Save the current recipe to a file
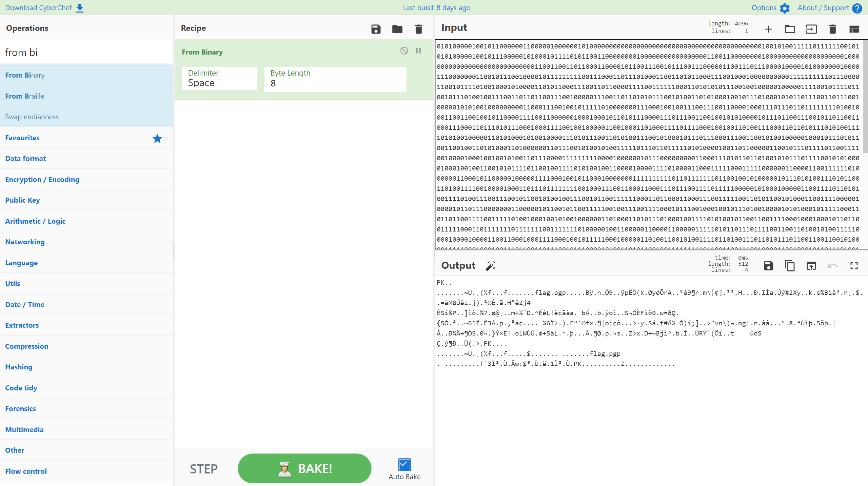The image size is (868, 486). pos(376,29)
